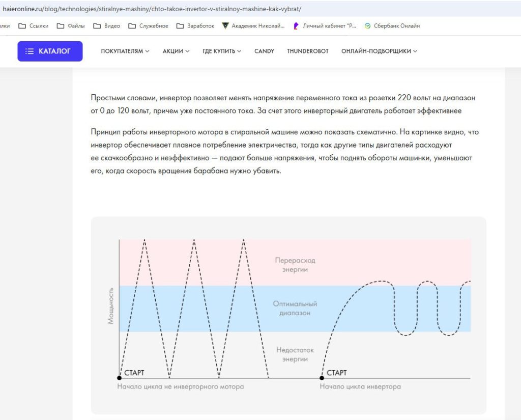Expand the Акции dropdown menu
Image resolution: width=521 pixels, height=420 pixels.
(x=176, y=51)
